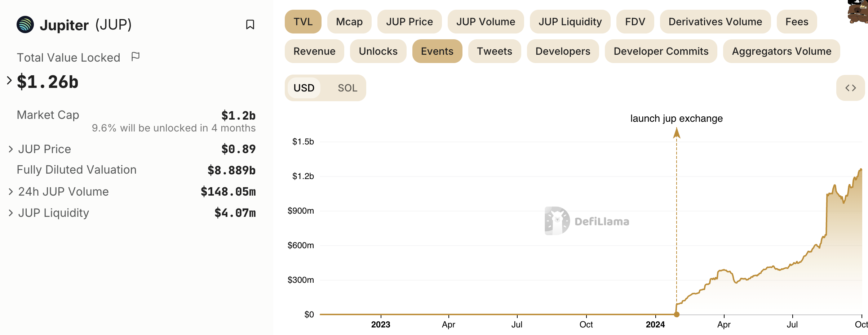Switch chart denomination to SOL
Screen dimensions: 868x335
pyautogui.click(x=347, y=88)
